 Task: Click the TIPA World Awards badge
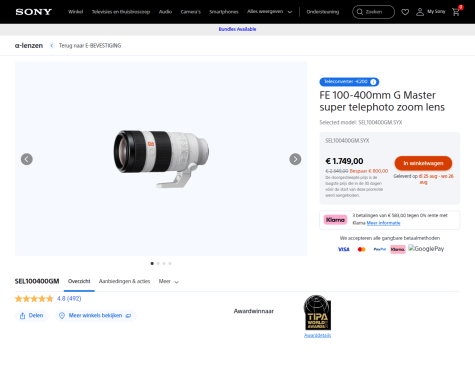317,312
